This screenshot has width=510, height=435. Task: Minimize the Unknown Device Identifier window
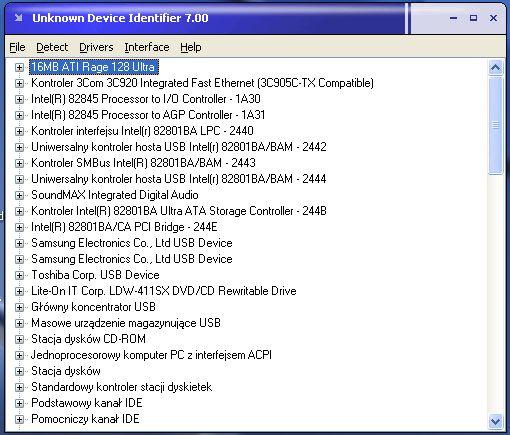(x=453, y=18)
